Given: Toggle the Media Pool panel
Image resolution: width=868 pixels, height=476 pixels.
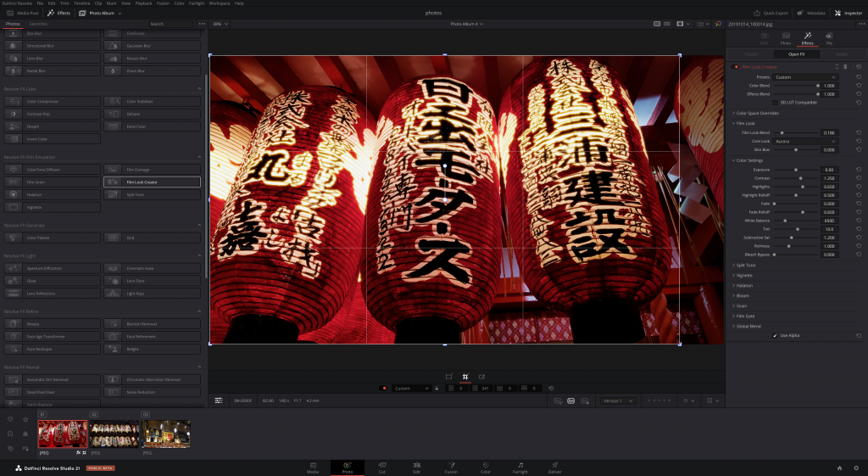Looking at the screenshot, I should tap(22, 13).
